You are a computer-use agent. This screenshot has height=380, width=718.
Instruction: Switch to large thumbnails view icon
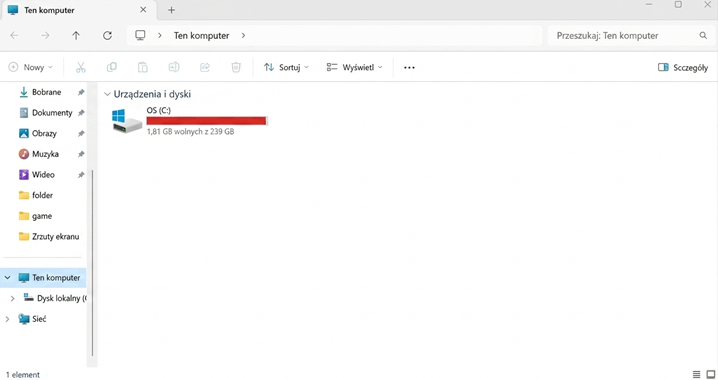[x=711, y=374]
